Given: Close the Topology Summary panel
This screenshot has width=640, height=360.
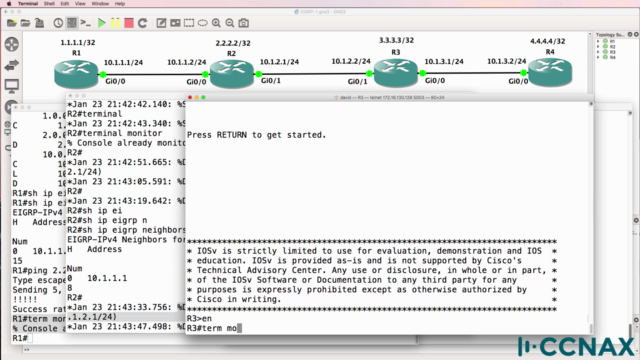Looking at the screenshot, I should click(x=636, y=35).
